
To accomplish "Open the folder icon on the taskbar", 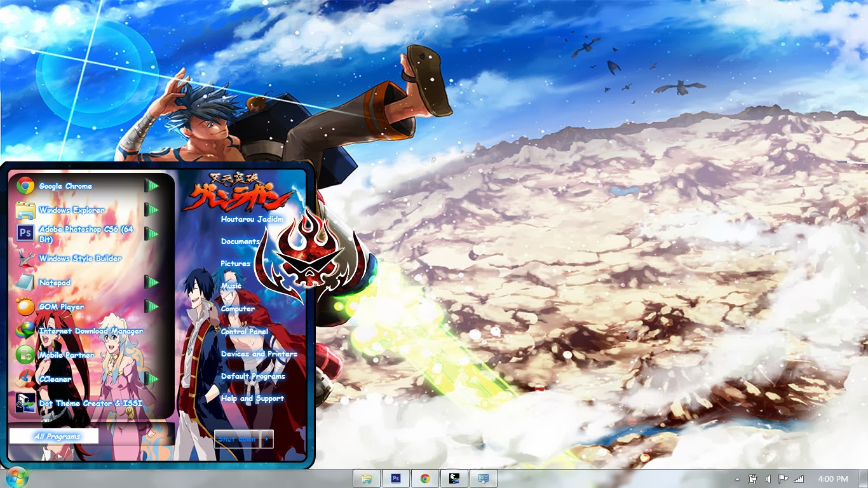I will tap(367, 478).
